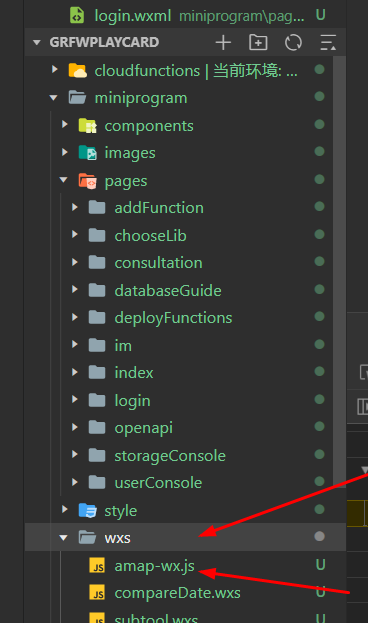
Task: Select the images folder label
Action: point(130,153)
